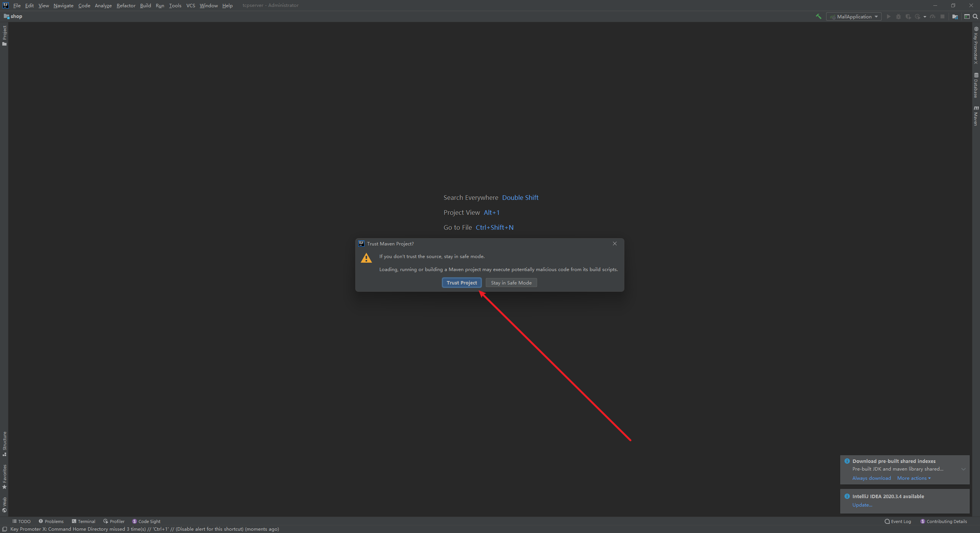Click the Trust Project button
This screenshot has height=533, width=980.
(x=462, y=283)
